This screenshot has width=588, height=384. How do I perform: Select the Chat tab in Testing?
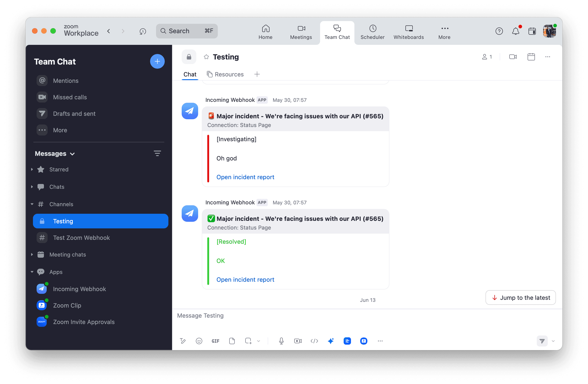pyautogui.click(x=190, y=74)
